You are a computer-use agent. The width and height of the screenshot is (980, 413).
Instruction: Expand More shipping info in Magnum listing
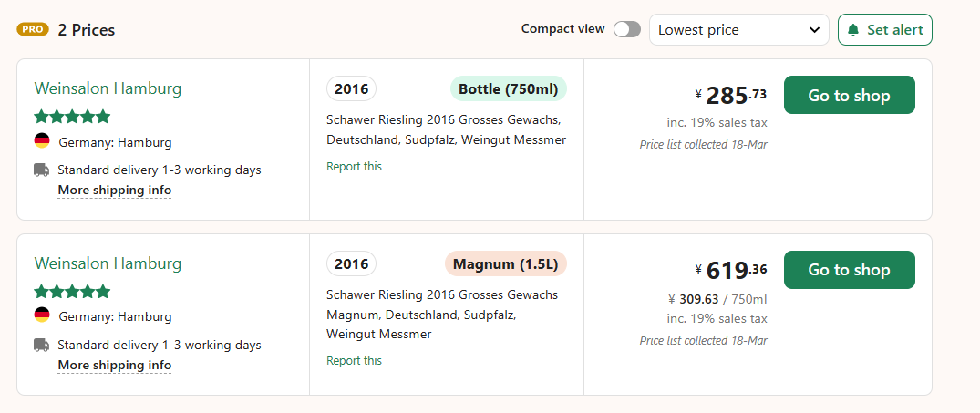pos(114,365)
